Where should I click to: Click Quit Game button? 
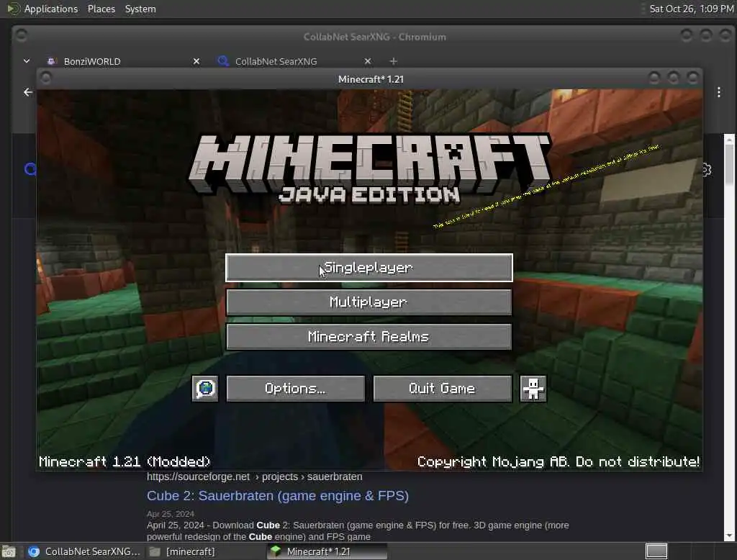(x=443, y=389)
